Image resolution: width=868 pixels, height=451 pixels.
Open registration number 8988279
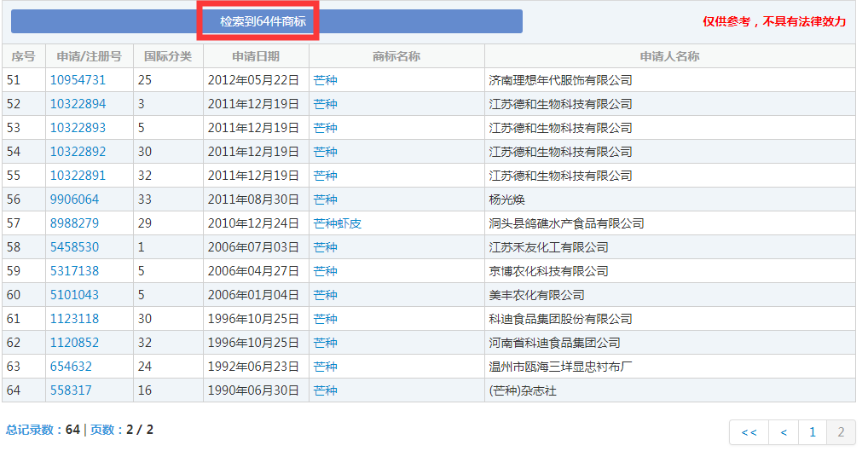click(74, 223)
